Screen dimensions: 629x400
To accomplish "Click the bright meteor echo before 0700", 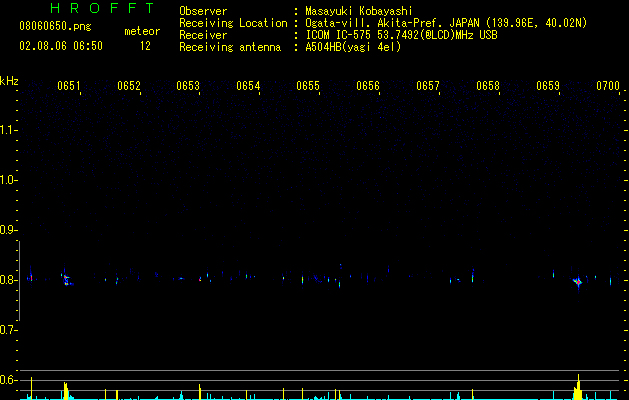I will click(578, 282).
